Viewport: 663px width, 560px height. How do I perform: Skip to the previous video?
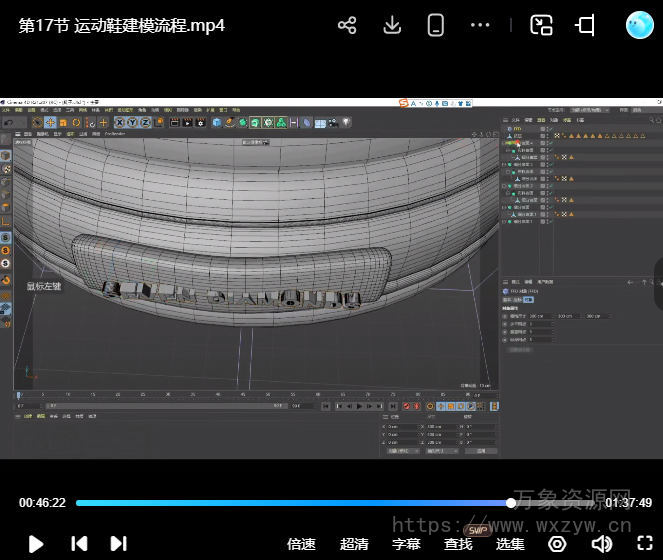(79, 544)
